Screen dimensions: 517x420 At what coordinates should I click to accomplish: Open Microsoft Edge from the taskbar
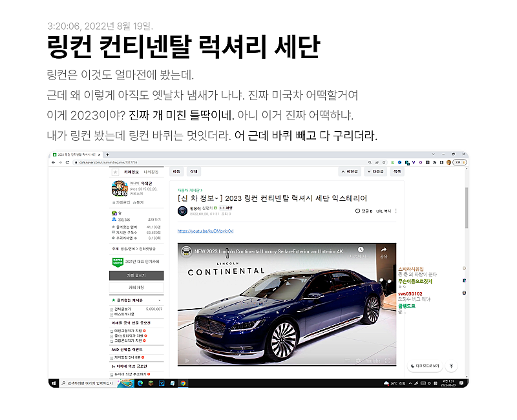click(140, 383)
